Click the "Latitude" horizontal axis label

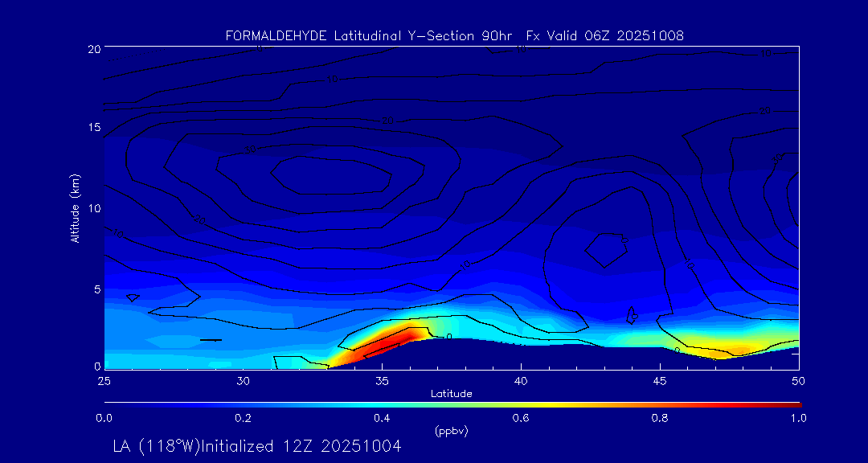pyautogui.click(x=451, y=395)
